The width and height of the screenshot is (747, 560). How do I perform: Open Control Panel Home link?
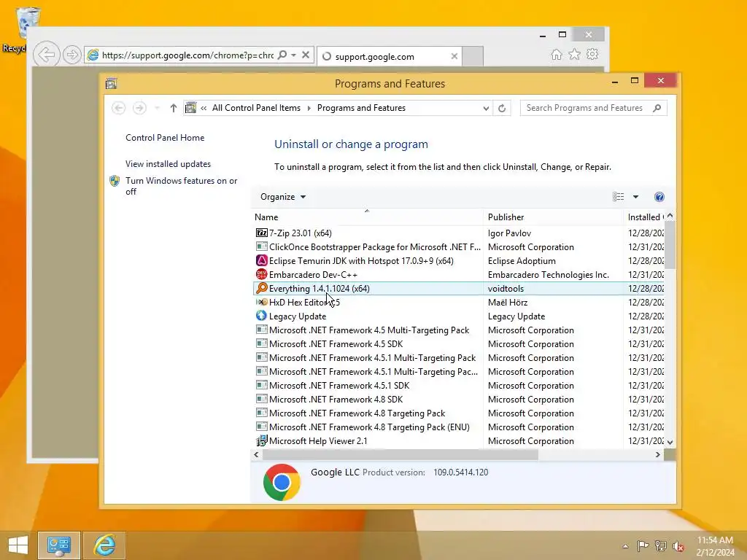coord(165,138)
